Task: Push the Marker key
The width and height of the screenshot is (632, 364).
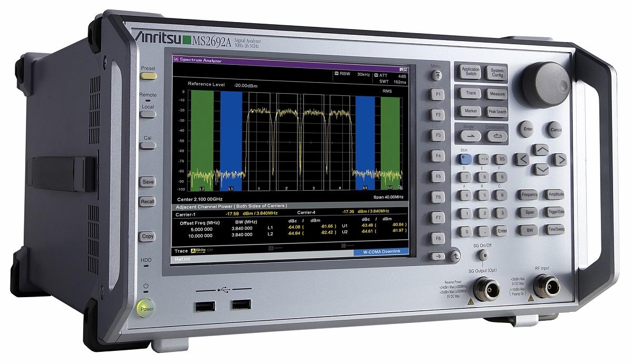Action: coord(470,111)
